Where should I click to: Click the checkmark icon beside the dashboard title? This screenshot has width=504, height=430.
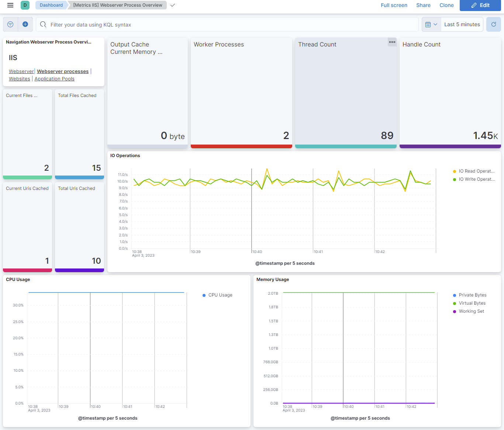pyautogui.click(x=172, y=5)
